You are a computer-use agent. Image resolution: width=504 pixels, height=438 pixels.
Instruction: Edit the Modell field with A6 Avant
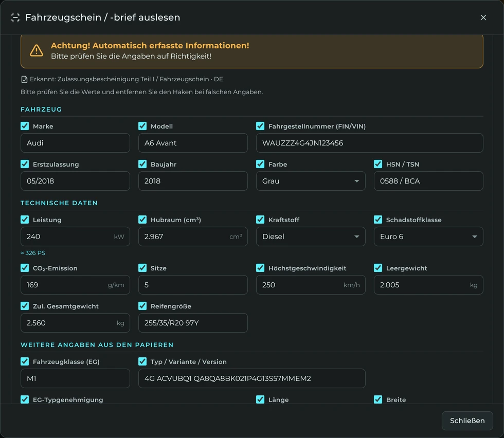[193, 143]
